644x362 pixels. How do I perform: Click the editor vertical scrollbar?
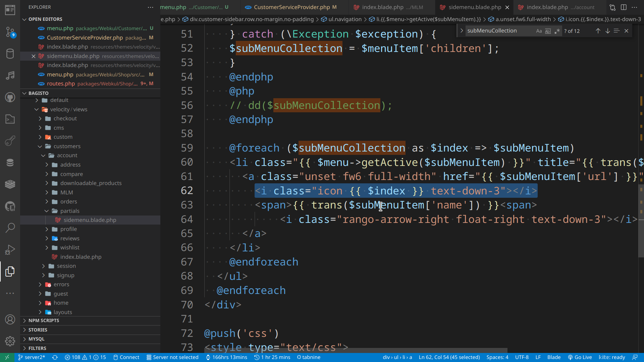[641, 221]
